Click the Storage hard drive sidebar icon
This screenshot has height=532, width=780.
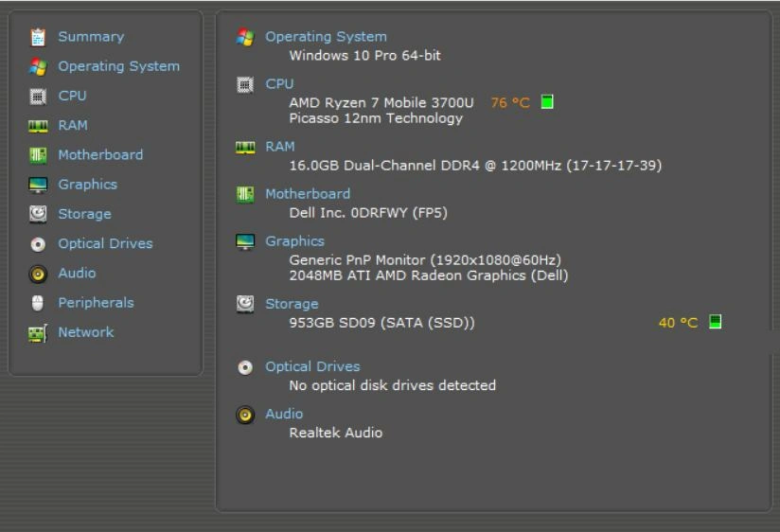click(x=38, y=214)
